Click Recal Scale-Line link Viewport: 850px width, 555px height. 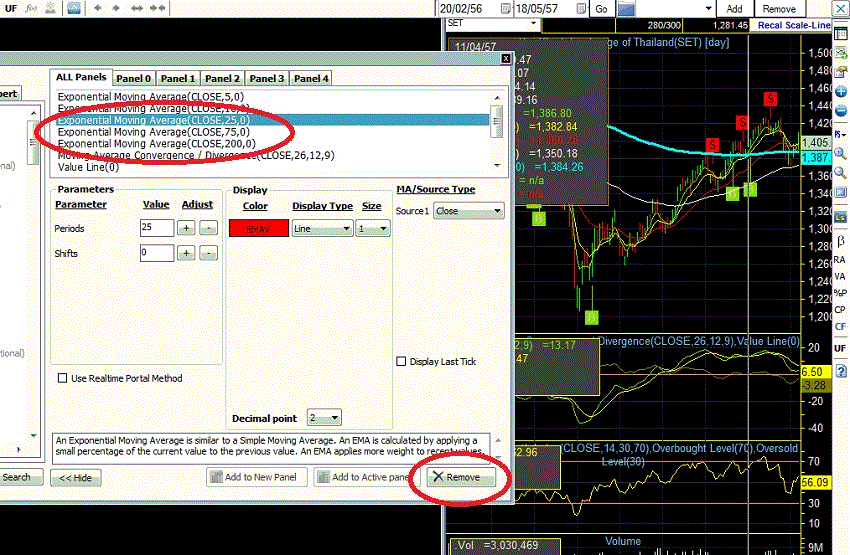[x=794, y=25]
